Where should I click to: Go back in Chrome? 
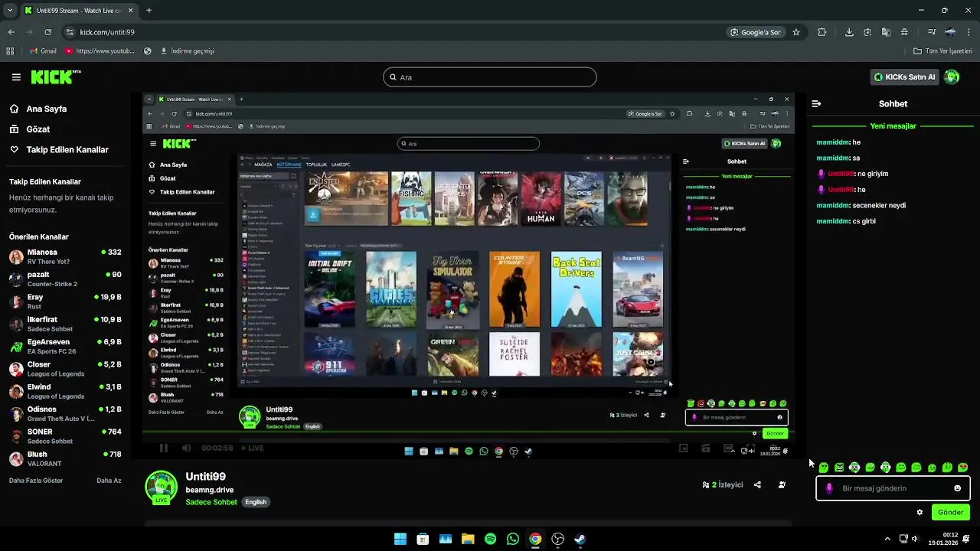11,32
